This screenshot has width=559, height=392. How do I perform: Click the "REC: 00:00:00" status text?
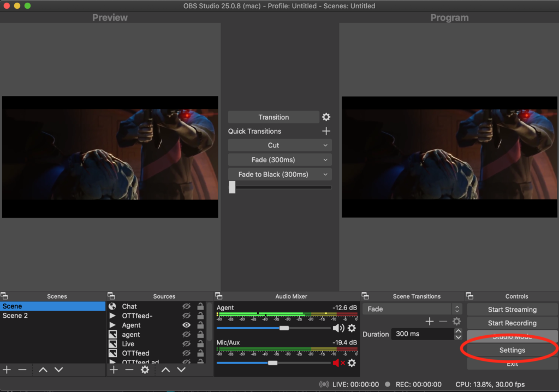point(419,384)
